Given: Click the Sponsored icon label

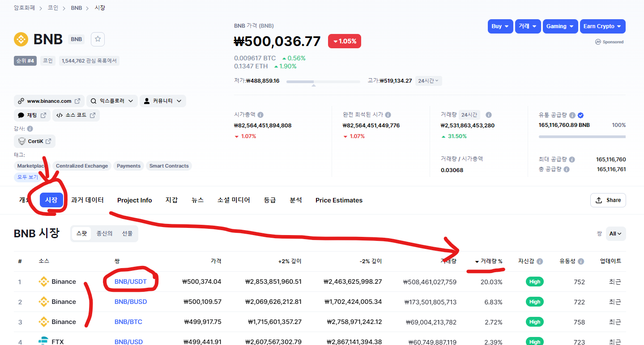Looking at the screenshot, I should 609,42.
